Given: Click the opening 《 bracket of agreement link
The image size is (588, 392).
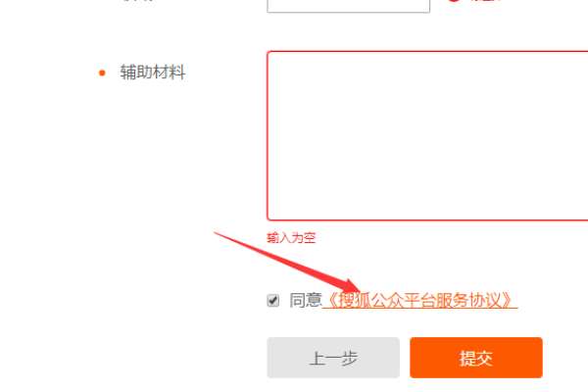Looking at the screenshot, I should [332, 300].
